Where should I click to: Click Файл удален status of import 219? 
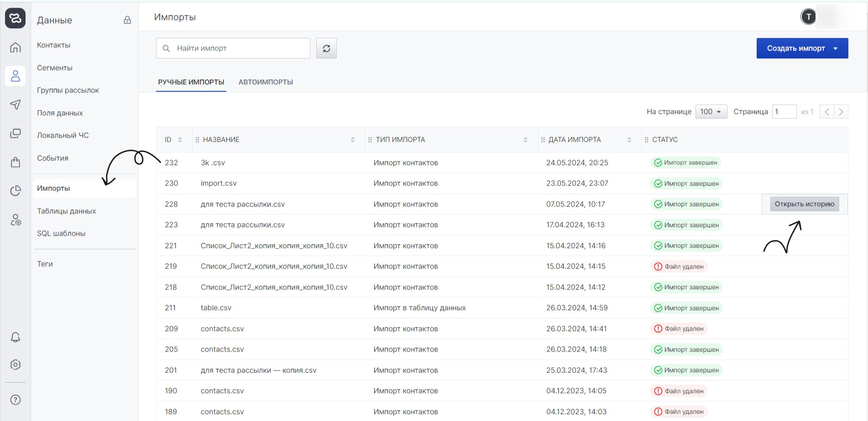pyautogui.click(x=679, y=266)
